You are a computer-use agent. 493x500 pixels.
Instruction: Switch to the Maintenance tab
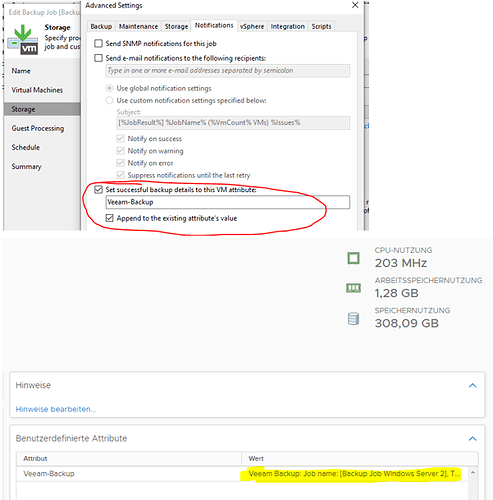point(138,26)
